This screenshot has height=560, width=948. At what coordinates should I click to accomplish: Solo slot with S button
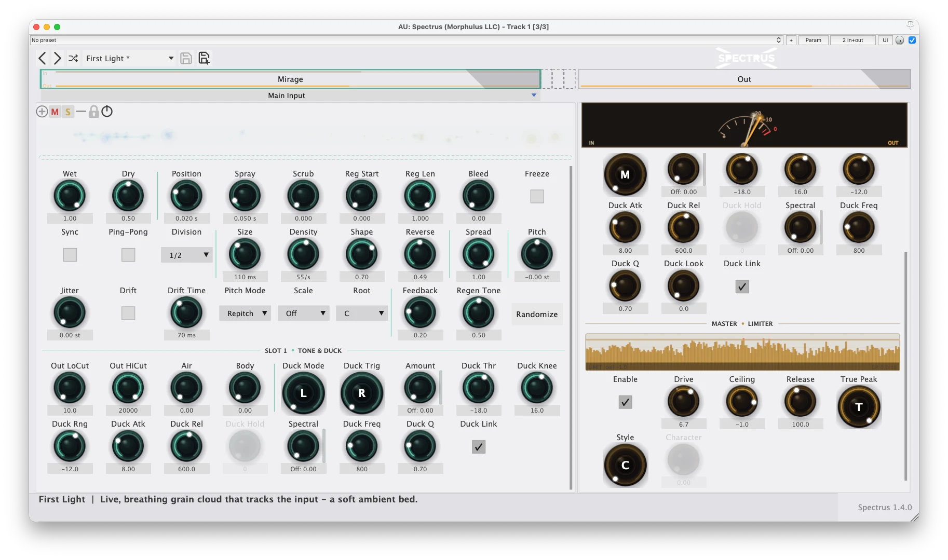[68, 112]
